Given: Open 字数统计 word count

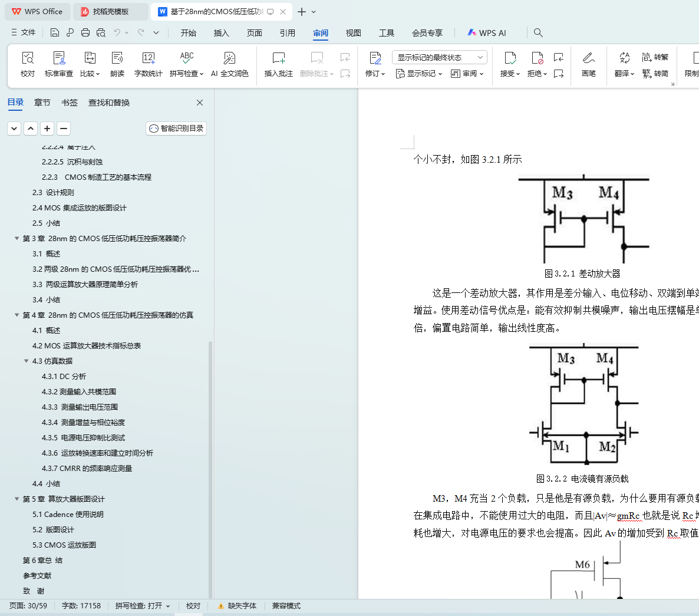Looking at the screenshot, I should tap(149, 64).
